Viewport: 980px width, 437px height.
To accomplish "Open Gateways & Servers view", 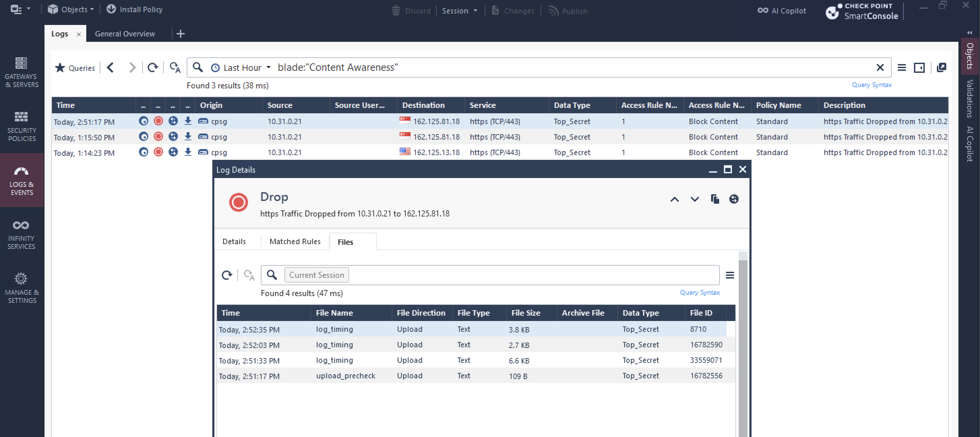I will click(21, 72).
